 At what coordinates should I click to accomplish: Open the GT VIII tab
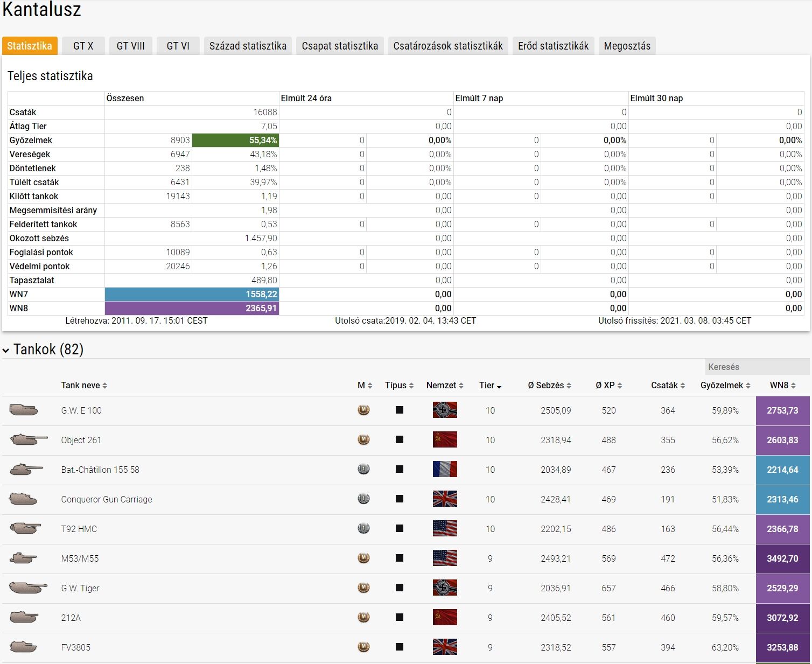(x=131, y=46)
